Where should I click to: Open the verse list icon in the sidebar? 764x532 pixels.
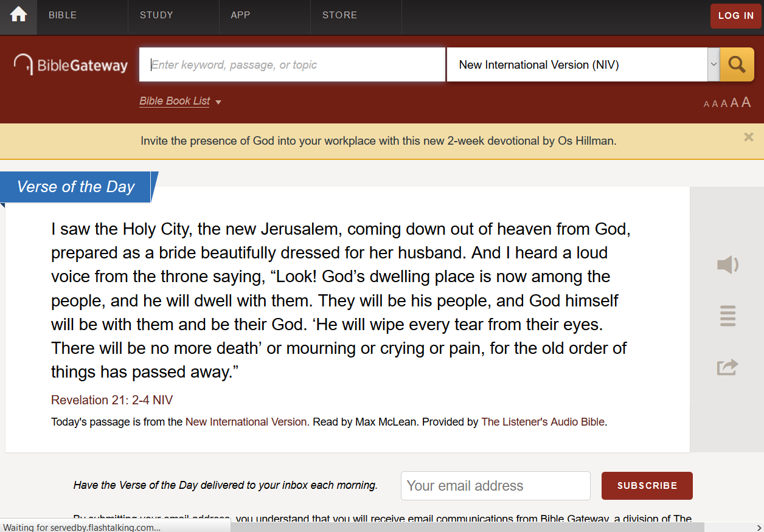click(x=727, y=316)
